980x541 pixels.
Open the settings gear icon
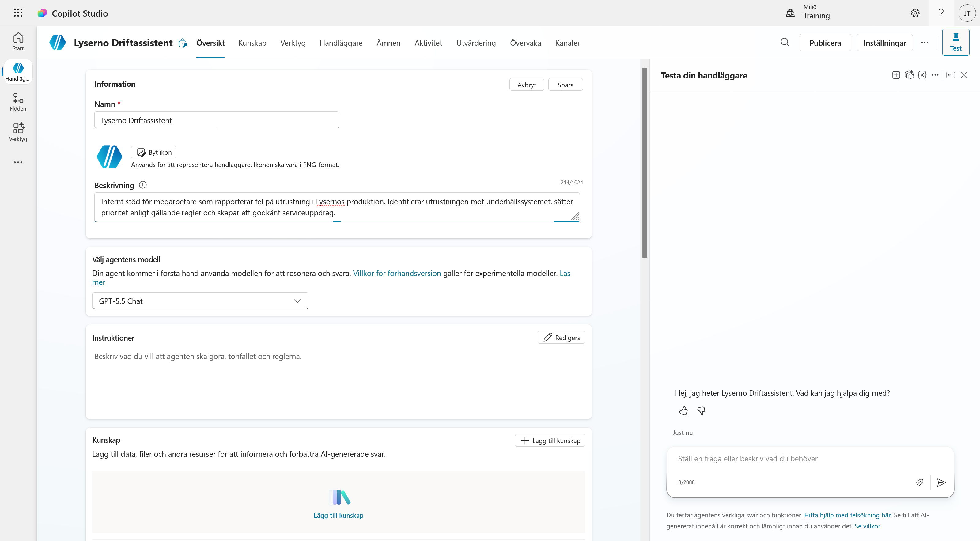coord(915,13)
